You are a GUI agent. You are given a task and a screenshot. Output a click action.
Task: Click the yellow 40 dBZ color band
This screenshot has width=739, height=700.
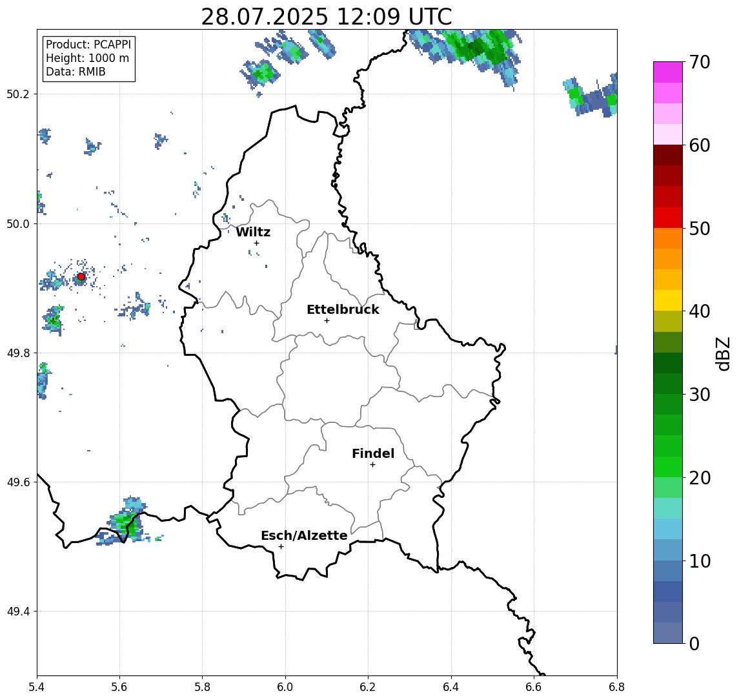668,300
